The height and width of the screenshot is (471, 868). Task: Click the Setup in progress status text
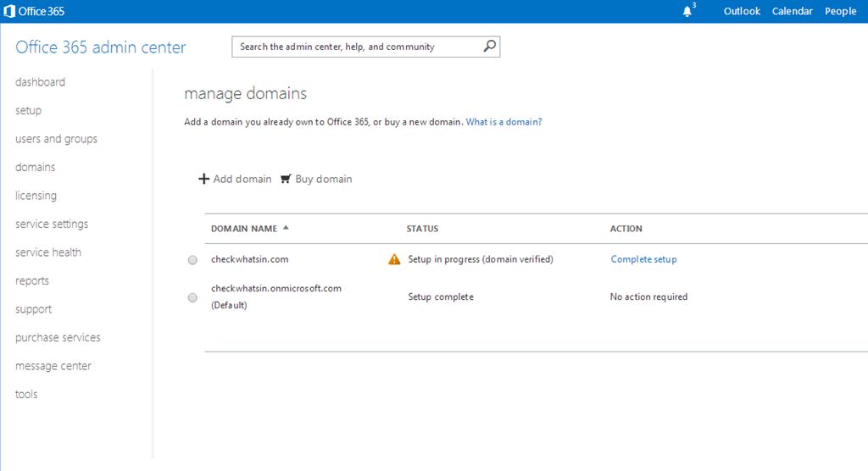(481, 259)
